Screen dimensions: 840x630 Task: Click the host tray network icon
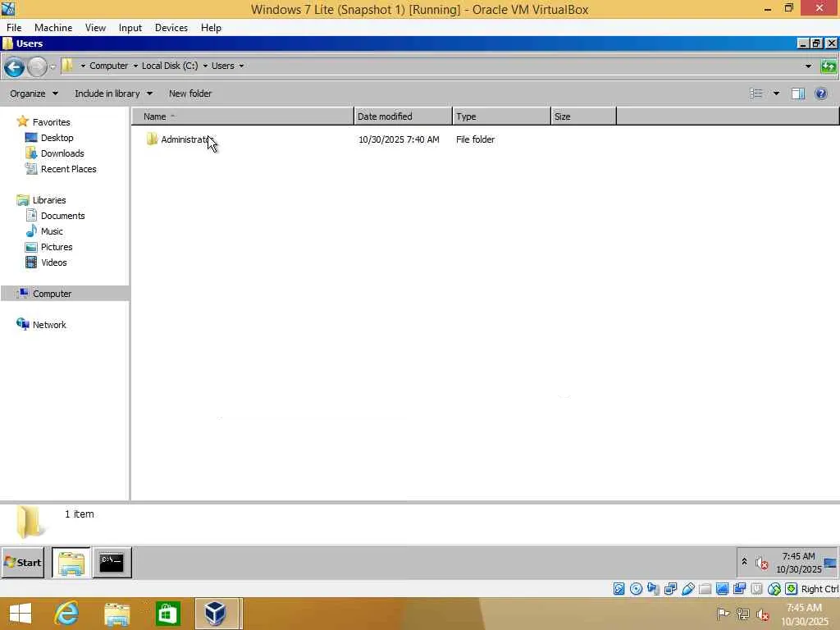(742, 614)
